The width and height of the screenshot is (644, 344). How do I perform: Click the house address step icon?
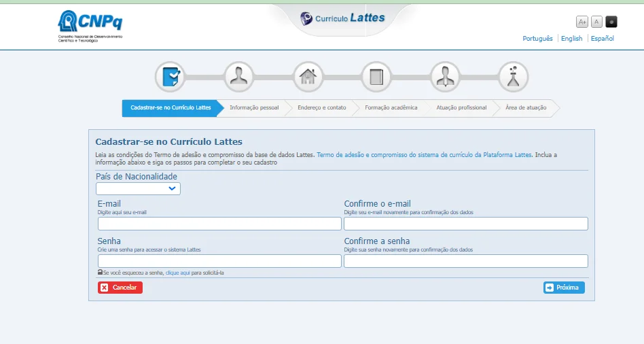(x=308, y=76)
